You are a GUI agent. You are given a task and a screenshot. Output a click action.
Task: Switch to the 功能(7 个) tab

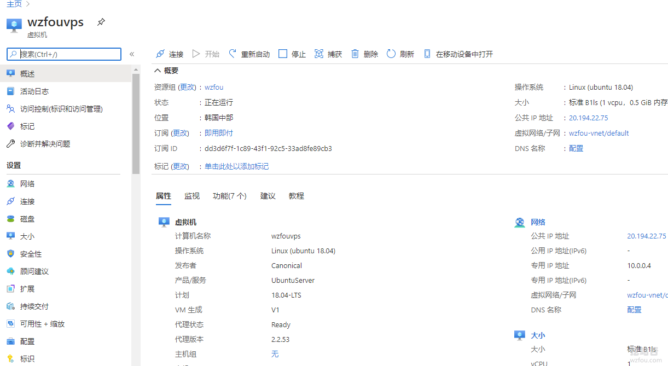pyautogui.click(x=230, y=196)
